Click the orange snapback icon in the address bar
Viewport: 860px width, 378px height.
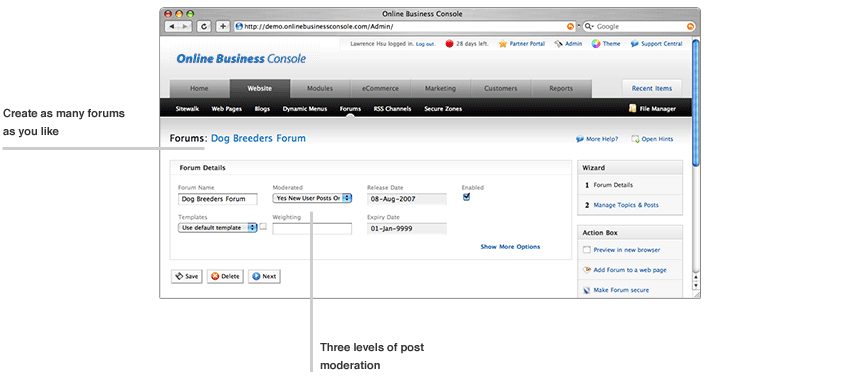571,26
